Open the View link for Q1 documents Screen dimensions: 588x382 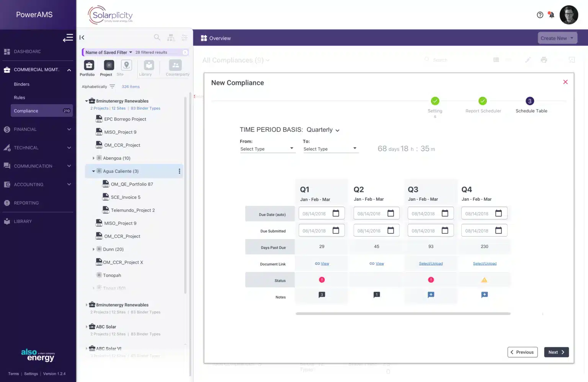tap(322, 263)
